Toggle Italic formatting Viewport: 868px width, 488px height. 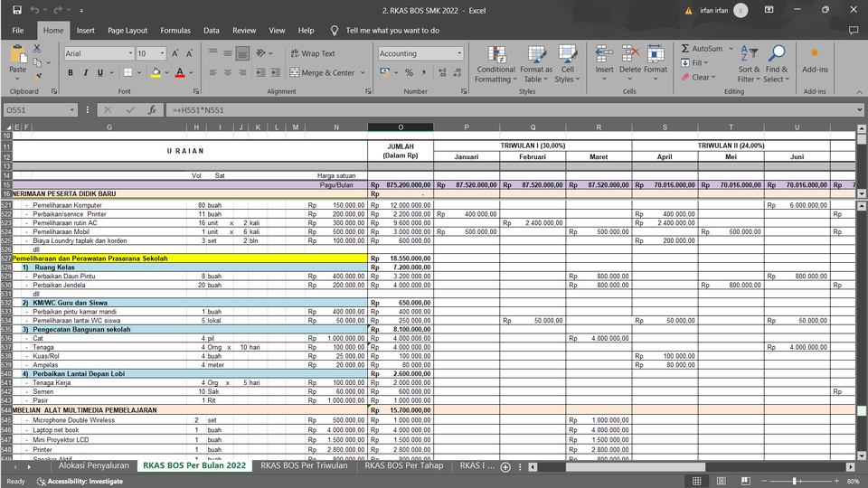pos(85,72)
